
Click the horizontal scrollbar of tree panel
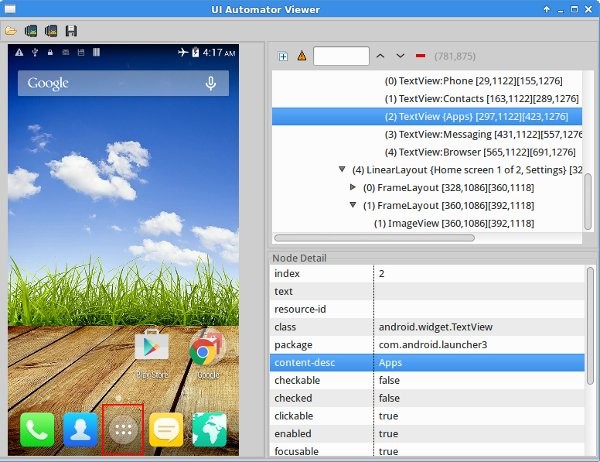(374, 238)
